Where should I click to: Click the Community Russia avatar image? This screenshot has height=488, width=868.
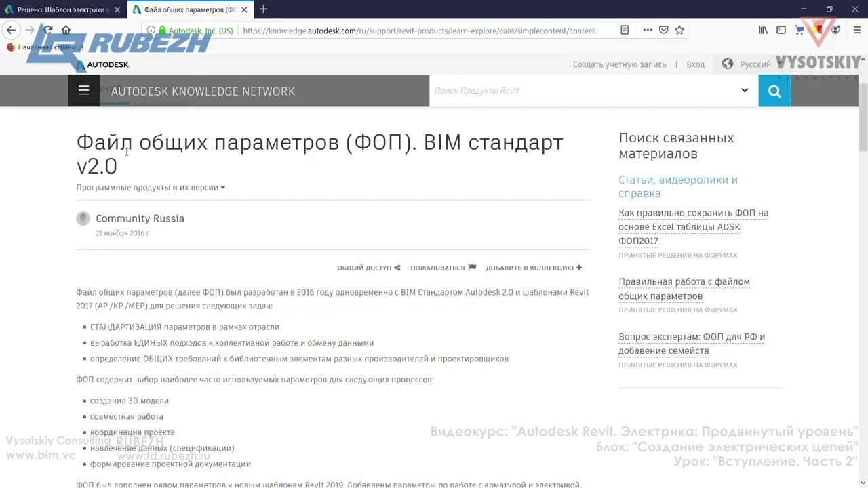83,218
